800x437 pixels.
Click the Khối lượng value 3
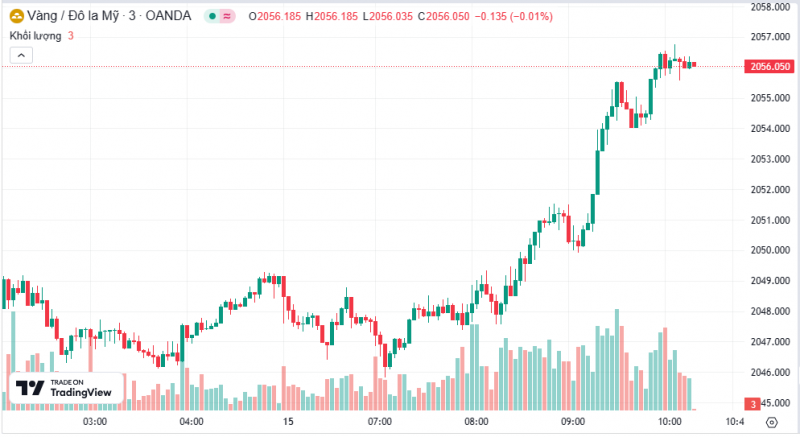71,36
